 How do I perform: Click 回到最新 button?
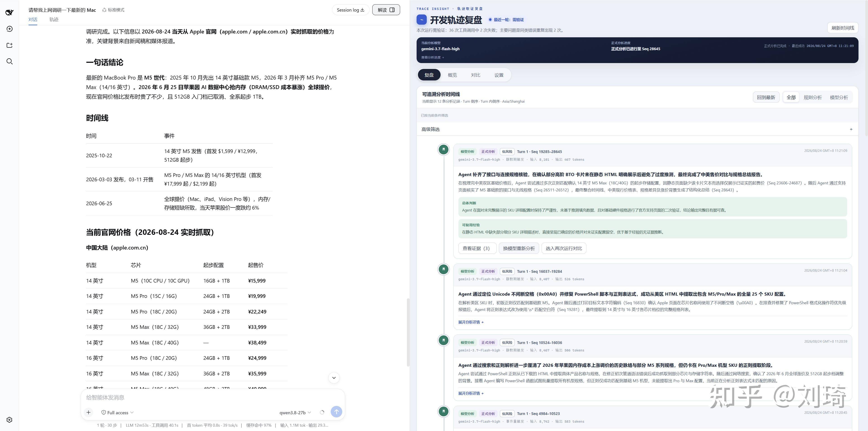(766, 97)
